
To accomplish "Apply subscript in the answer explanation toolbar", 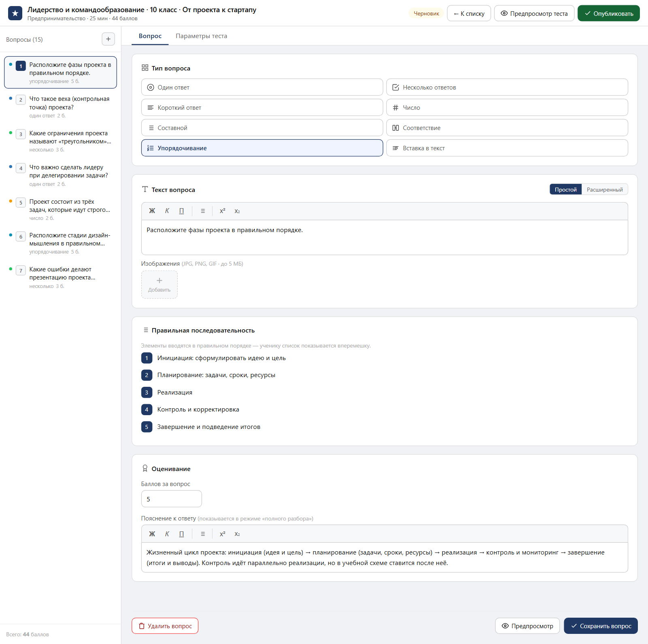I will click(x=237, y=534).
